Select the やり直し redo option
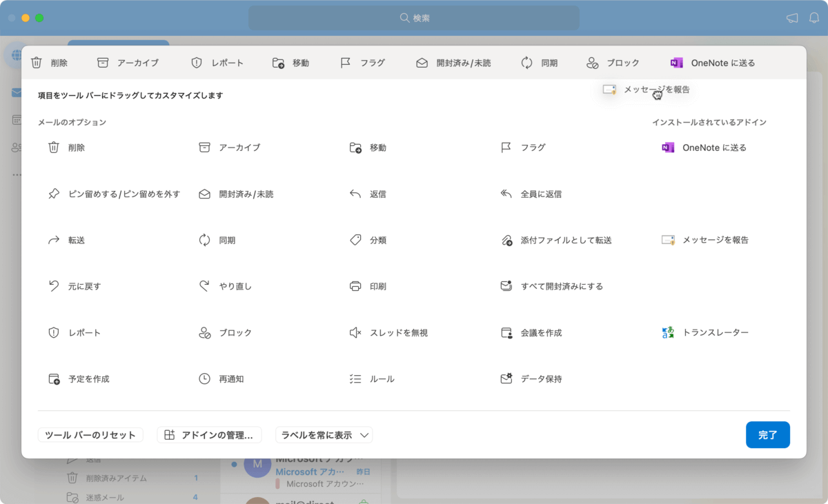 pos(225,286)
